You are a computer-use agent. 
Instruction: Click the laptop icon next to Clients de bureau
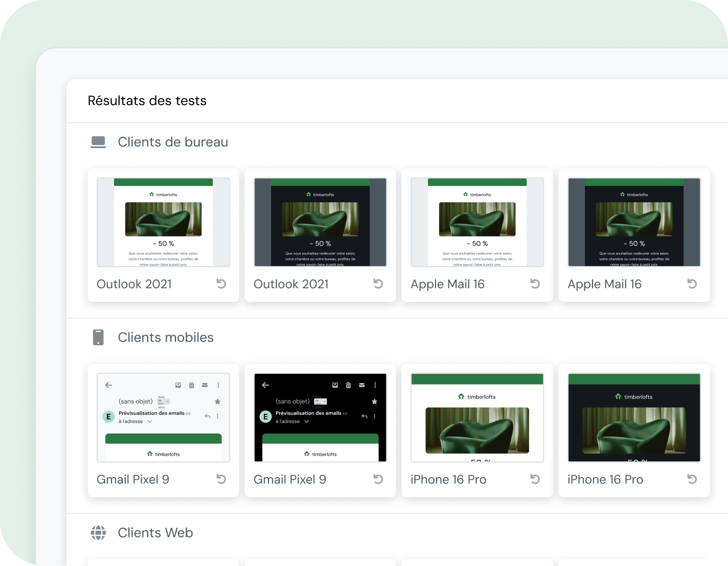pyautogui.click(x=98, y=141)
